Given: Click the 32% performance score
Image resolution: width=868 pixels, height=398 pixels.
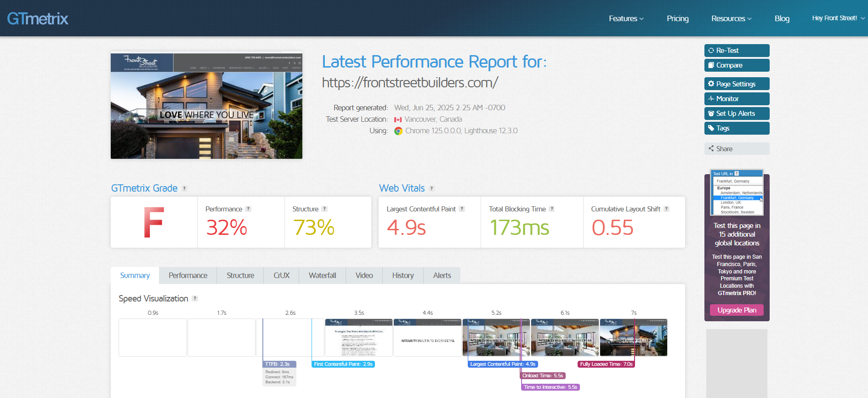Looking at the screenshot, I should pos(227,227).
